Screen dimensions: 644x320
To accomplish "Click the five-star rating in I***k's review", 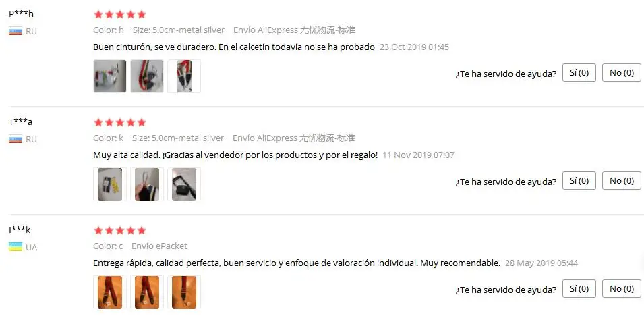I will point(120,230).
